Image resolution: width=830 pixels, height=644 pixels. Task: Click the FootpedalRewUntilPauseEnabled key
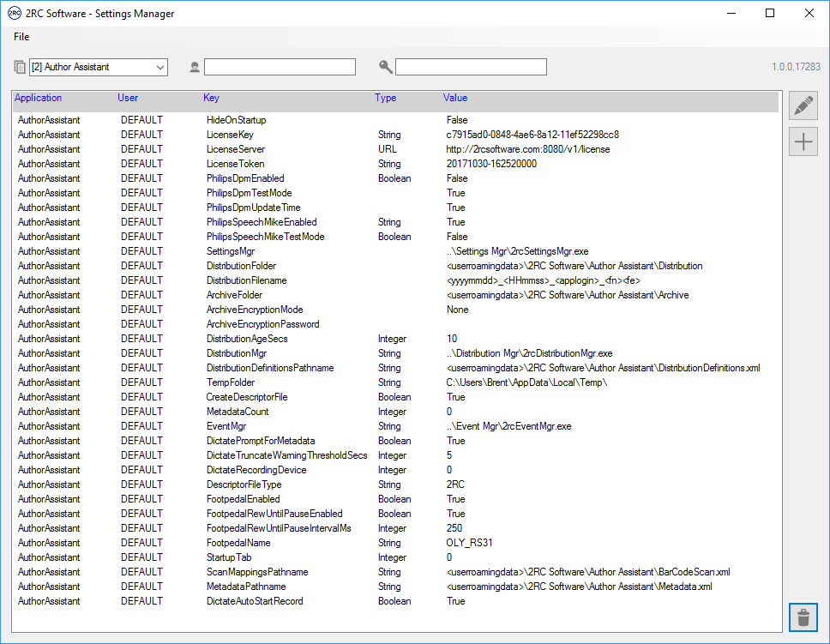click(x=274, y=513)
